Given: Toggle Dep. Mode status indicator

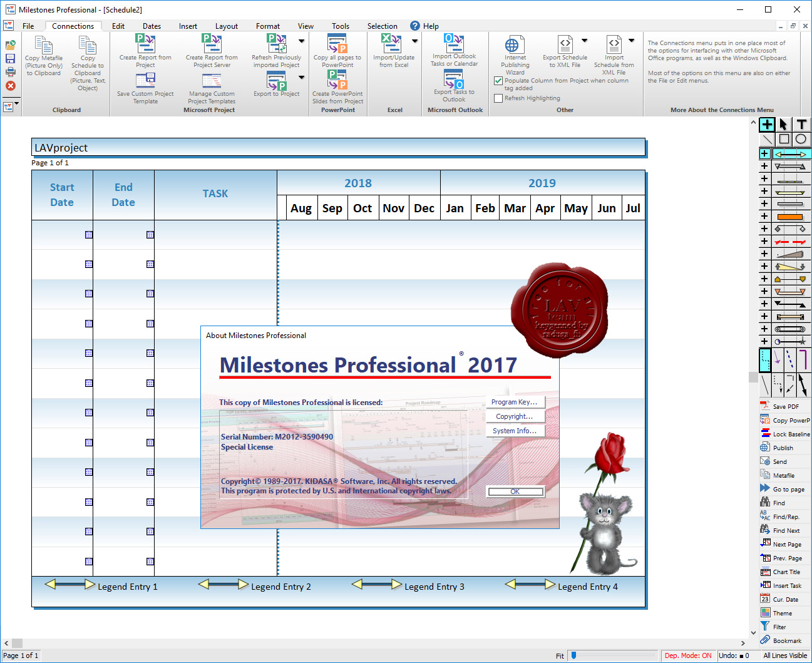Looking at the screenshot, I should coord(688,655).
